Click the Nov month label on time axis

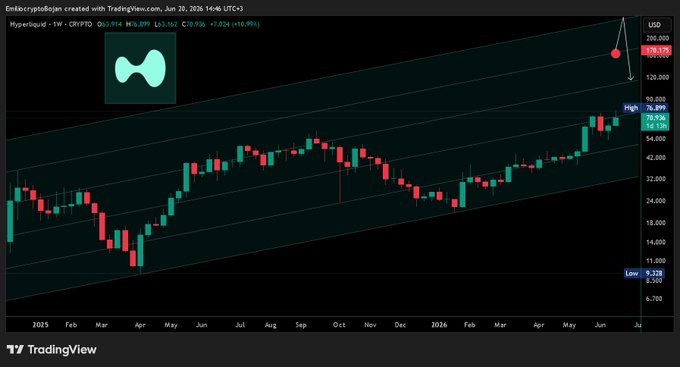pyautogui.click(x=370, y=325)
